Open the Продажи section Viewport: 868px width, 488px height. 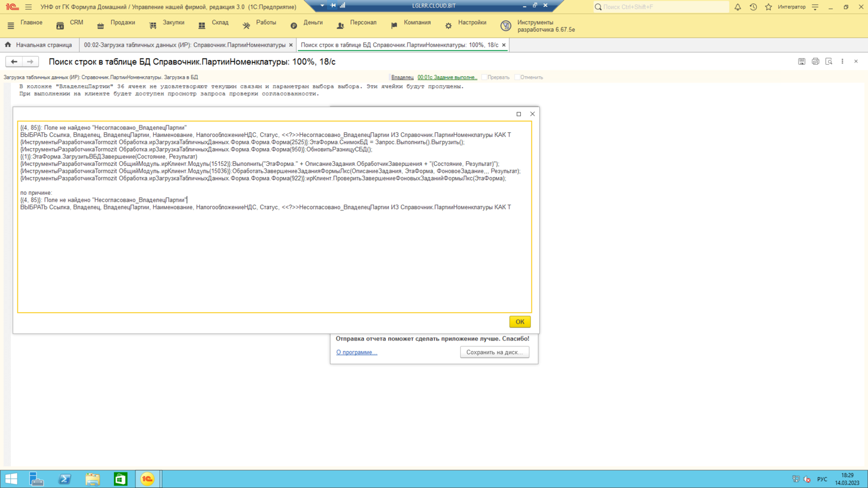[116, 23]
